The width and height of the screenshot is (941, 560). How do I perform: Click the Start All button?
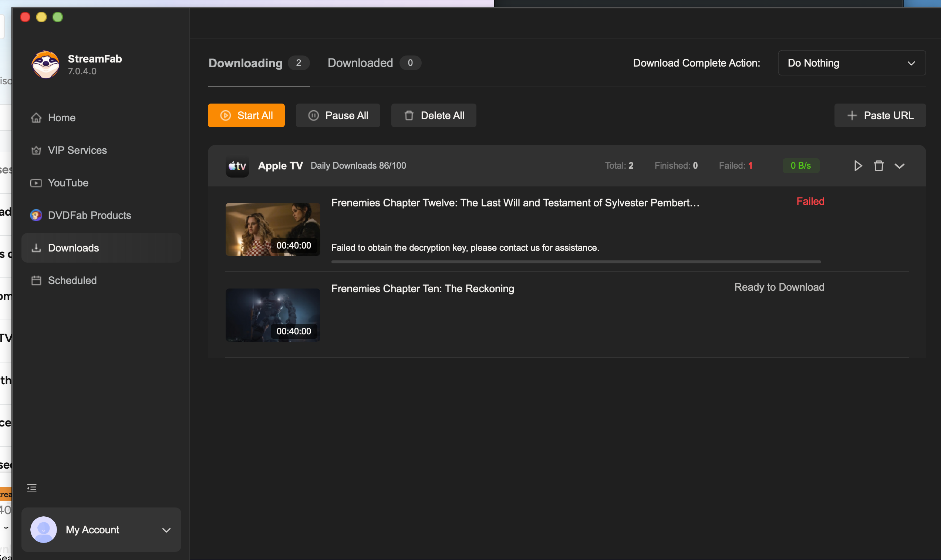[x=246, y=115]
